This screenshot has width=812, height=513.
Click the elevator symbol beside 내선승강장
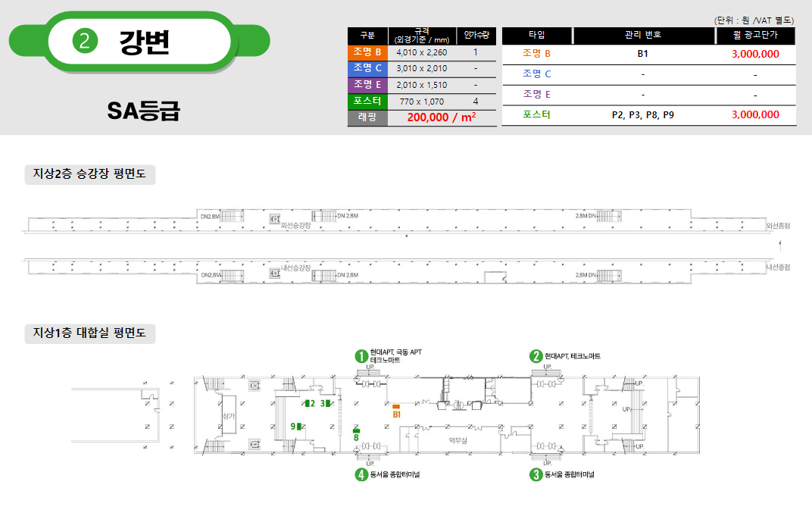tap(274, 273)
